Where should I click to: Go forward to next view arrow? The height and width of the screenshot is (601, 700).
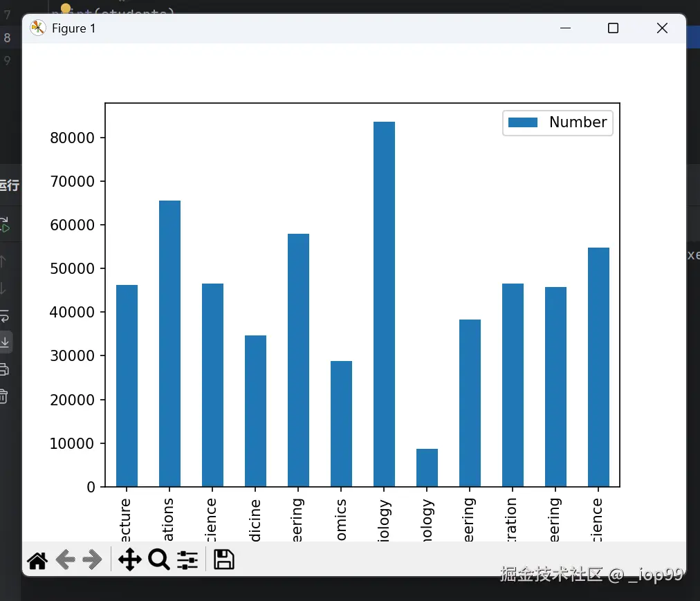(x=92, y=560)
